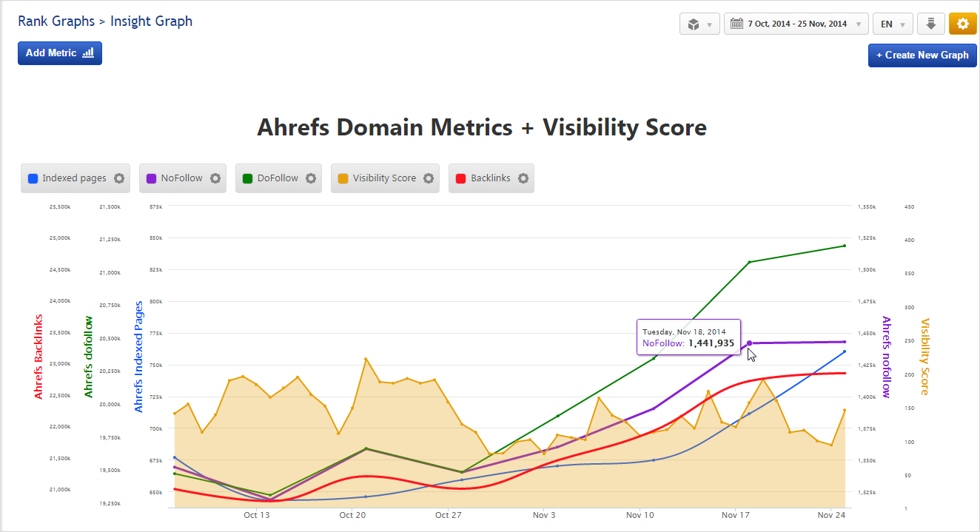This screenshot has width=980, height=532.
Task: Click the bar chart icon on Add Metric
Action: pyautogui.click(x=88, y=53)
